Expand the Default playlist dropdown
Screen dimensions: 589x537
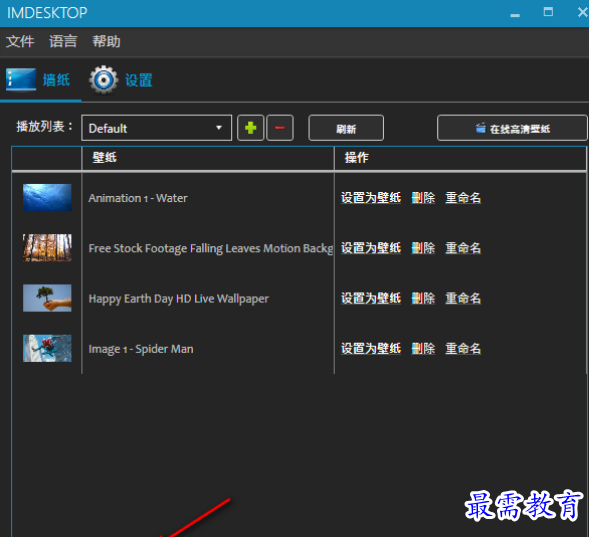click(x=157, y=128)
